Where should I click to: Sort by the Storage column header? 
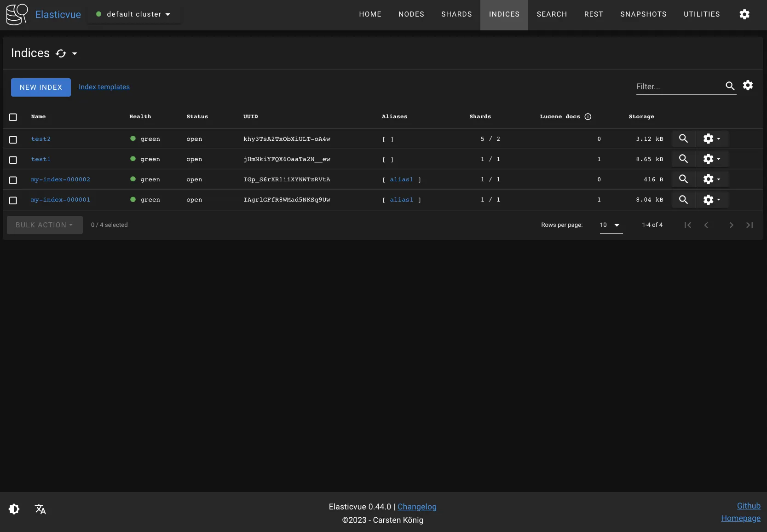[x=641, y=117]
